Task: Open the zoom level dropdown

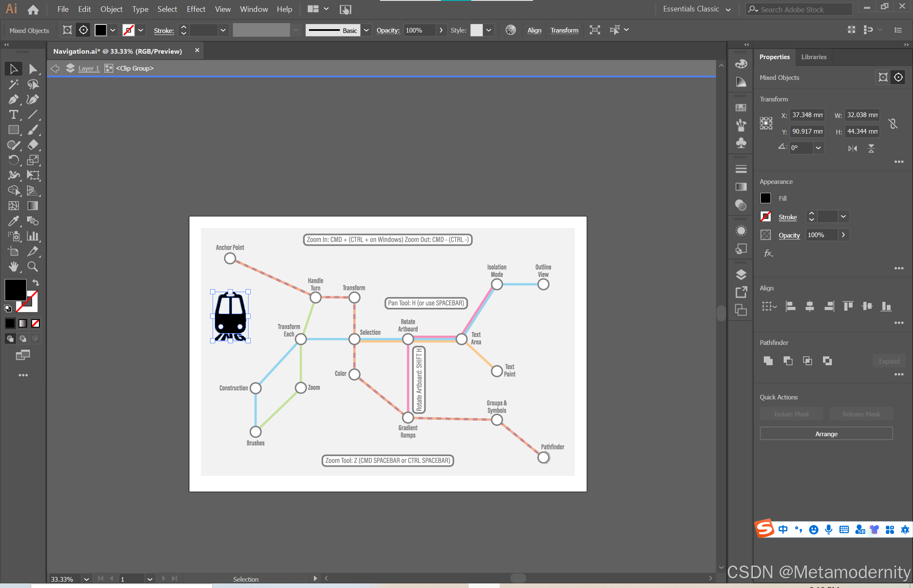Action: pyautogui.click(x=86, y=579)
